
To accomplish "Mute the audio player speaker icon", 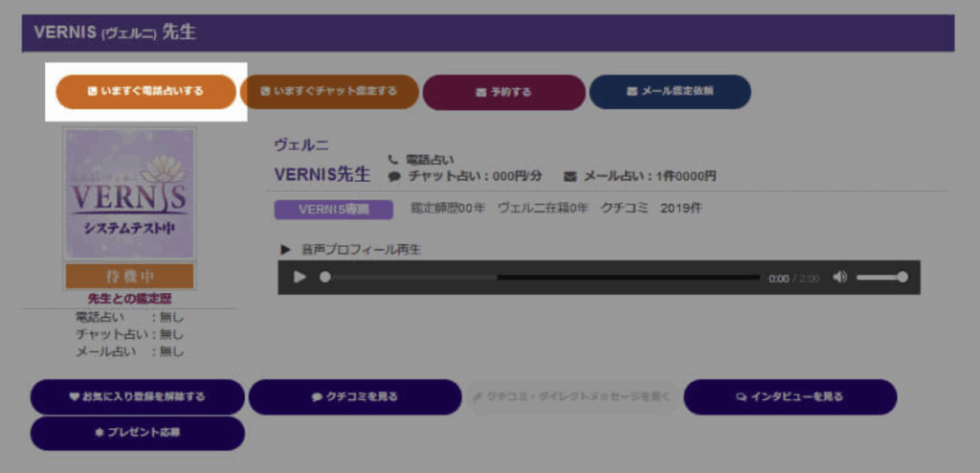I will point(839,277).
